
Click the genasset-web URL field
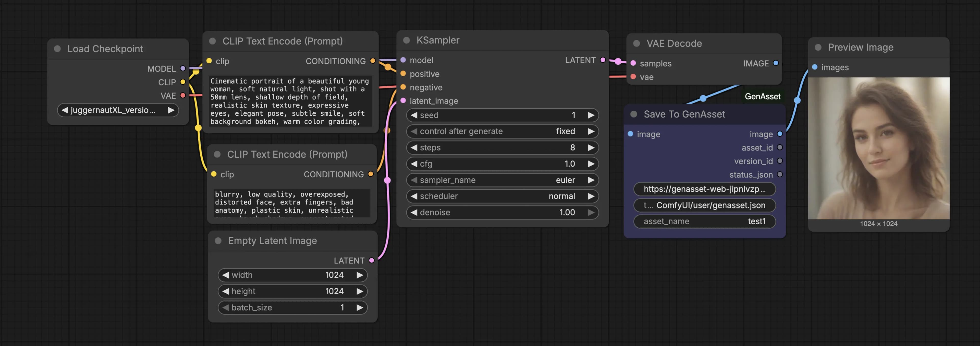coord(705,189)
